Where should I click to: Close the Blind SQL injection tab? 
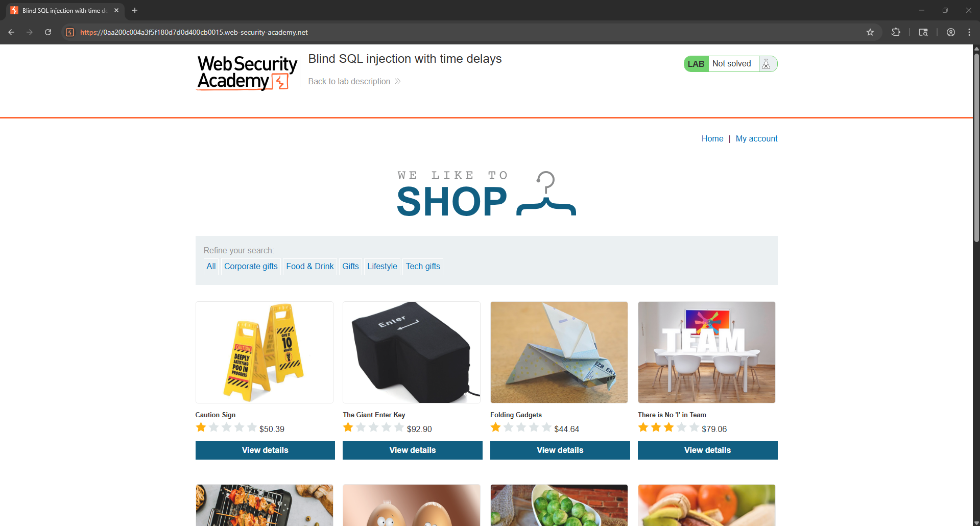[x=116, y=10]
